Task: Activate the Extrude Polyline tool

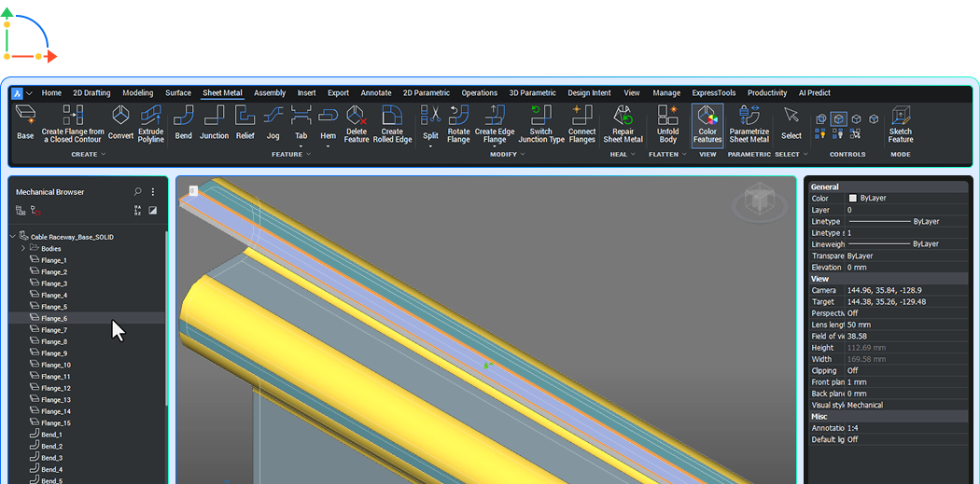Action: 150,124
